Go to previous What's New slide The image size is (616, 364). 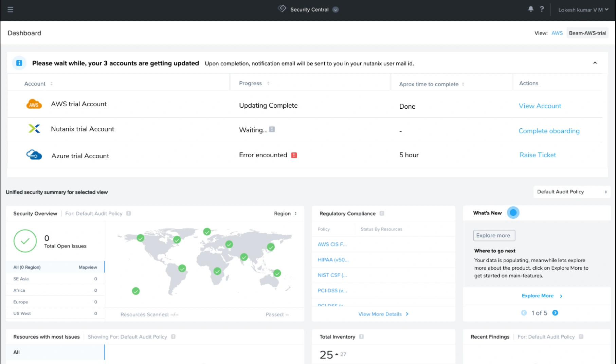[x=524, y=313]
